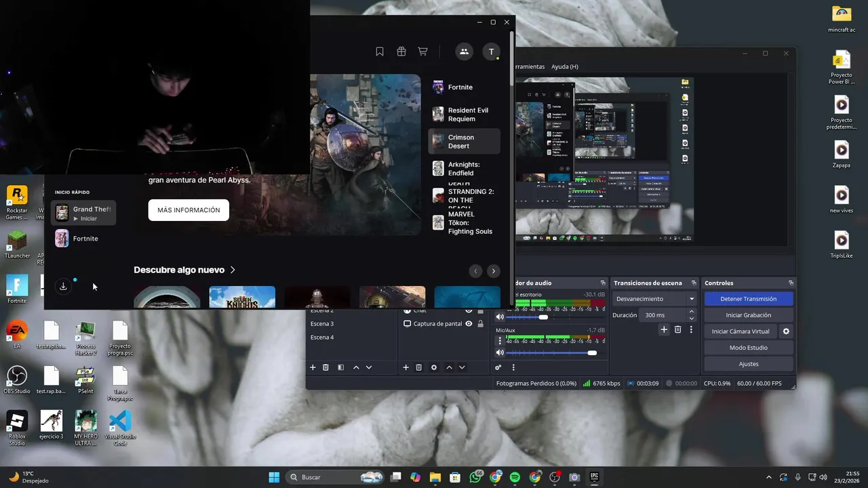Open Visual Studio Code desktop icon

coord(120,426)
